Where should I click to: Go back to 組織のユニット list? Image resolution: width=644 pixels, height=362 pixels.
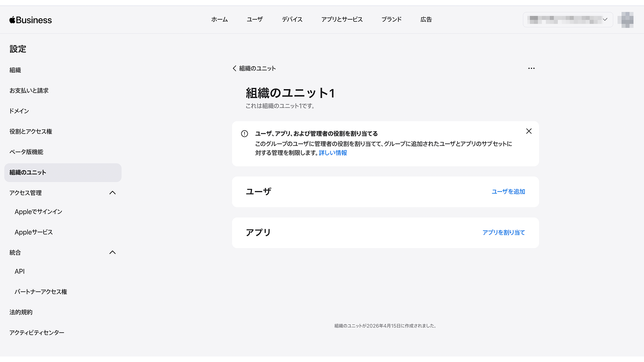pos(254,68)
